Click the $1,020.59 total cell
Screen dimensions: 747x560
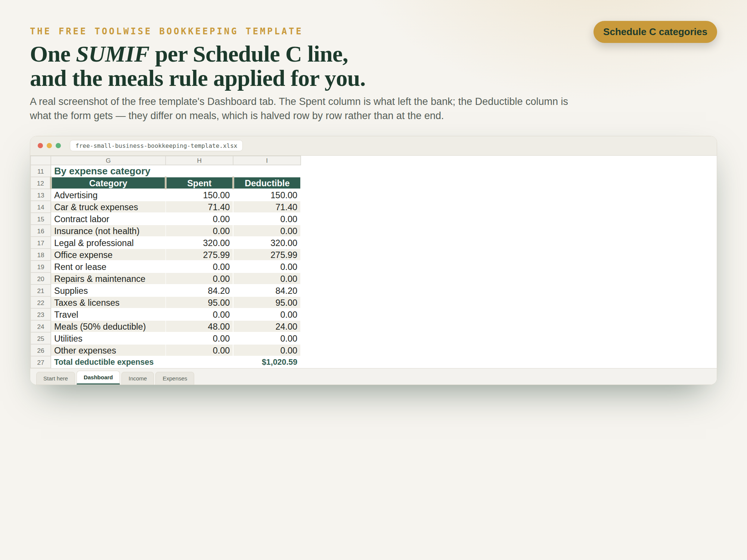click(267, 362)
